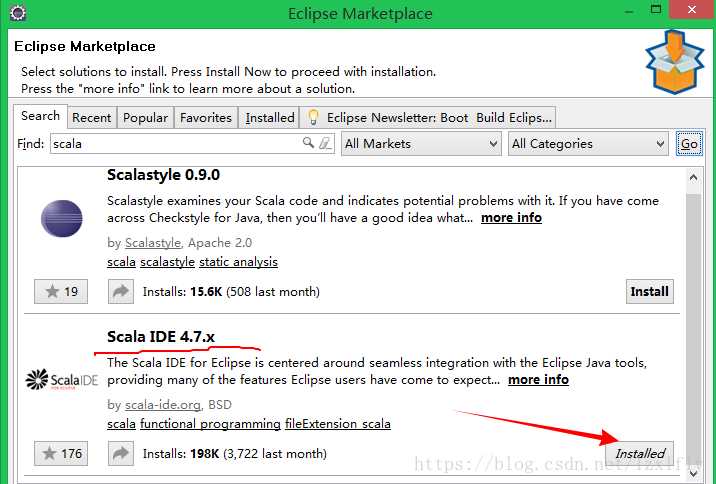
Task: Click the Eclipse window icon in title bar
Action: click(x=18, y=13)
